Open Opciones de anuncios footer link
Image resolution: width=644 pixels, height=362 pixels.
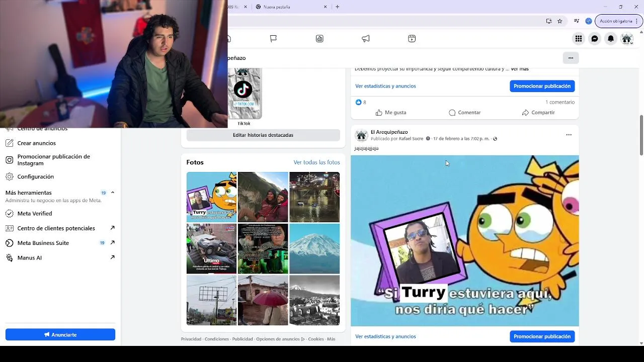pyautogui.click(x=280, y=339)
